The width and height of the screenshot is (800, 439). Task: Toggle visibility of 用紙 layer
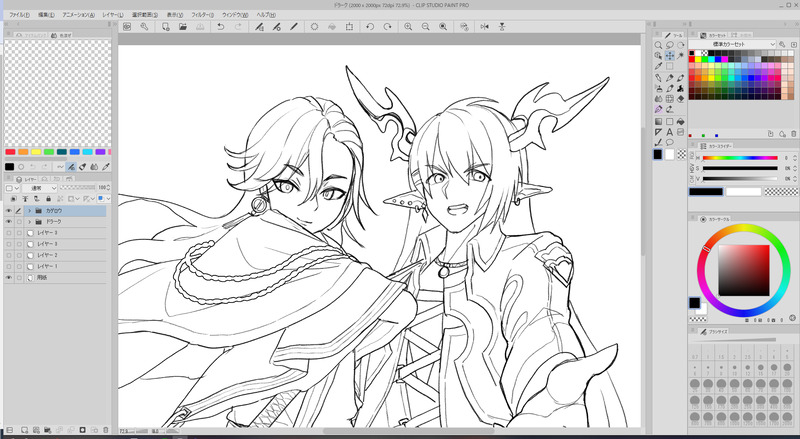pyautogui.click(x=8, y=278)
